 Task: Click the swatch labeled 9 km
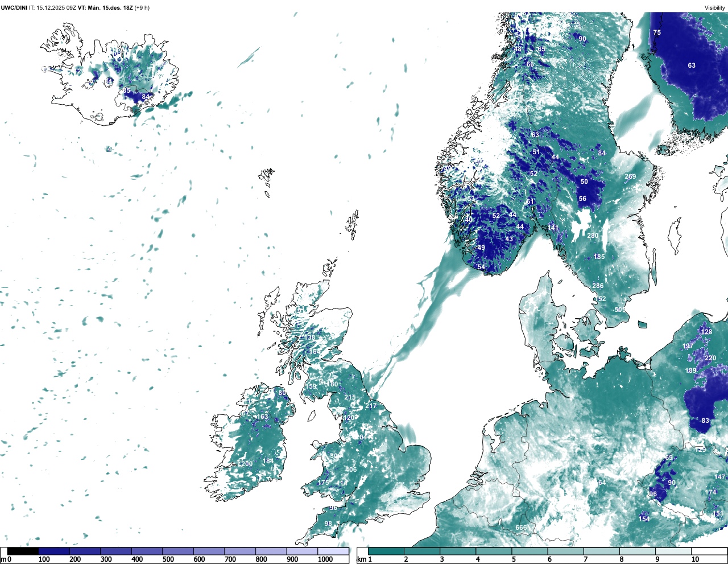[x=674, y=551]
